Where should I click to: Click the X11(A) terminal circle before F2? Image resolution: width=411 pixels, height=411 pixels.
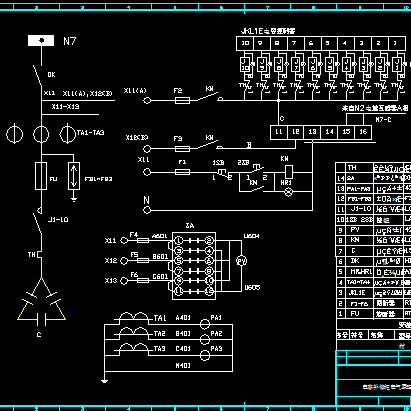[147, 100]
